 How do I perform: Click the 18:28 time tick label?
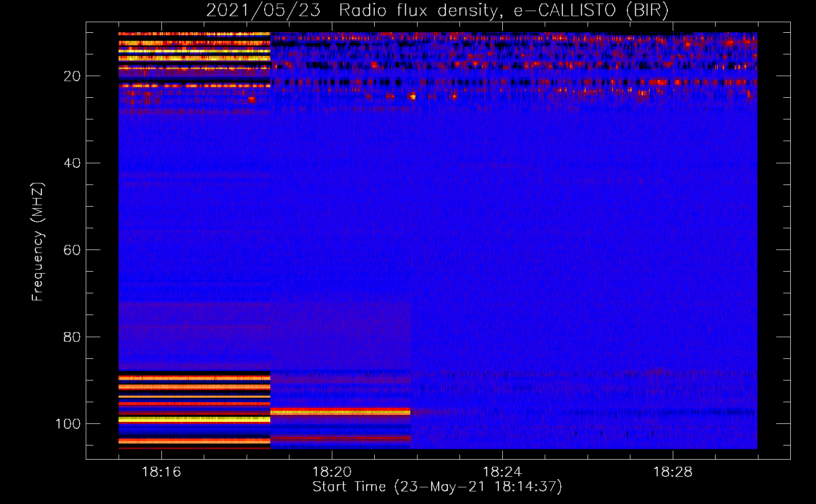point(673,472)
